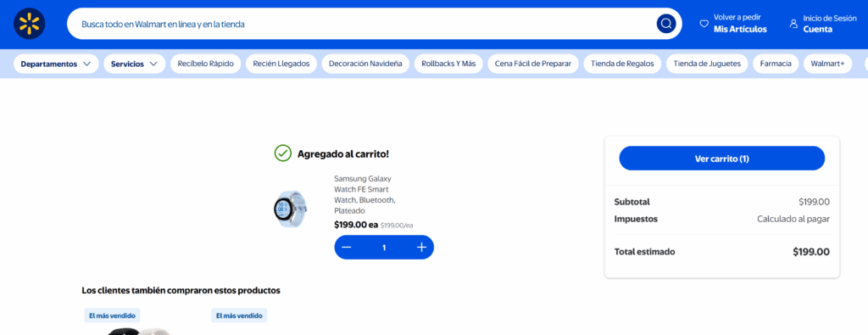Open Farmacia category
The width and height of the screenshot is (868, 335).
point(776,64)
